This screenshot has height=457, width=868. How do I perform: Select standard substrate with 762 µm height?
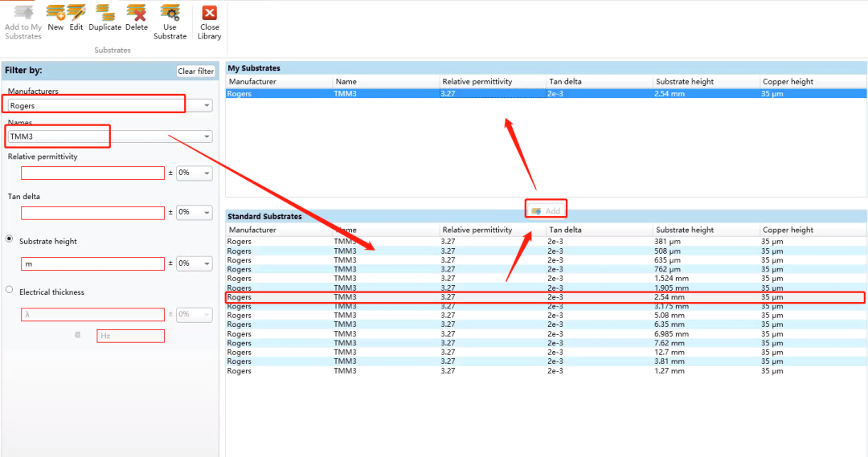546,269
